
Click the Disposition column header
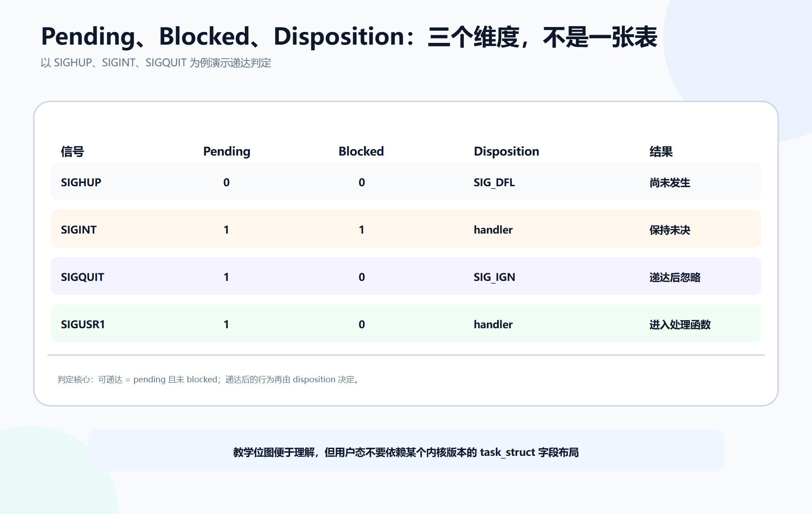click(x=506, y=151)
